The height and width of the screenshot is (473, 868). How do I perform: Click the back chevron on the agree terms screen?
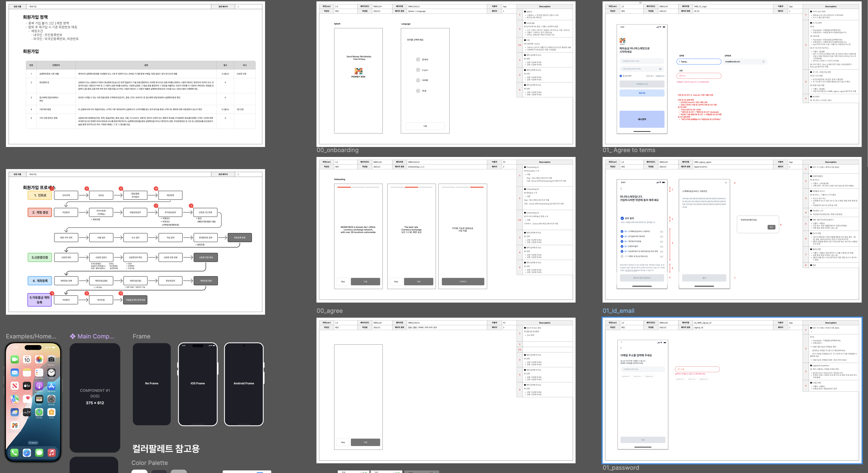[621, 188]
